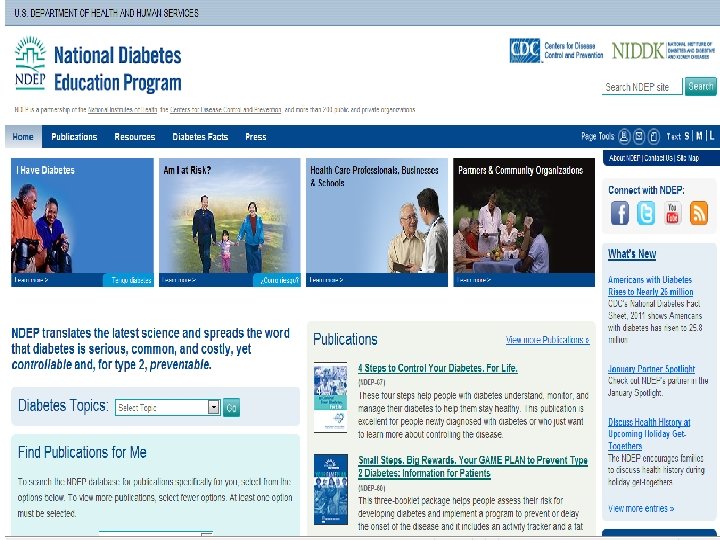Click Learn more under I Have Diabetes
Image resolution: width=720 pixels, height=540 pixels.
(31, 280)
